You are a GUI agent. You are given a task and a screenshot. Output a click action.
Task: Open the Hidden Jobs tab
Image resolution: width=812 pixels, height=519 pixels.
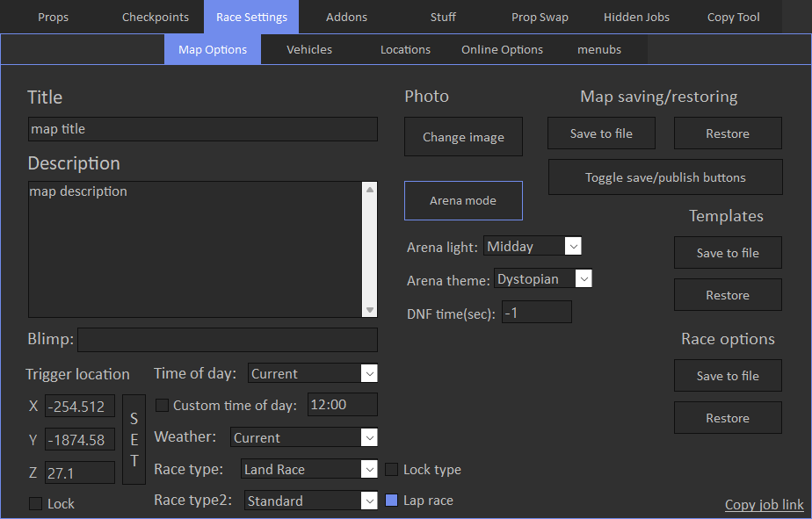(x=636, y=17)
